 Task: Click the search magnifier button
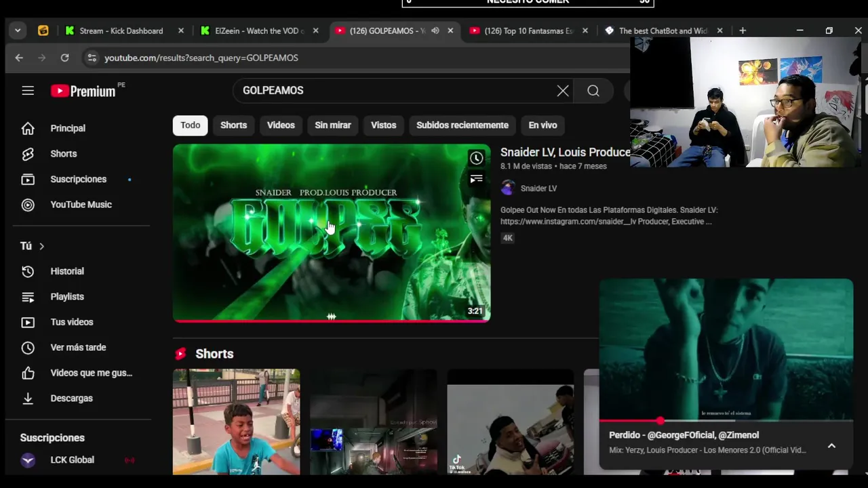[x=593, y=91]
